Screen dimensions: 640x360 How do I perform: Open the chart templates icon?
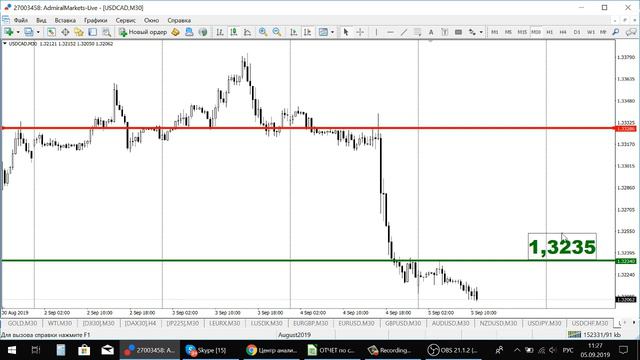click(323, 32)
